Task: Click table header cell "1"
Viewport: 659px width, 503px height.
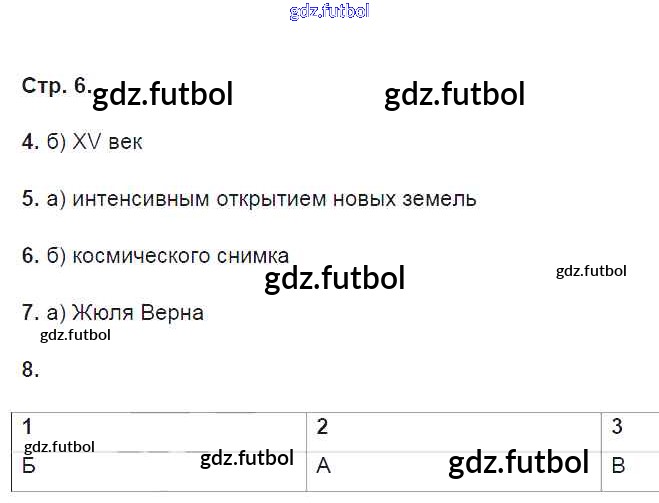Action: 27,427
